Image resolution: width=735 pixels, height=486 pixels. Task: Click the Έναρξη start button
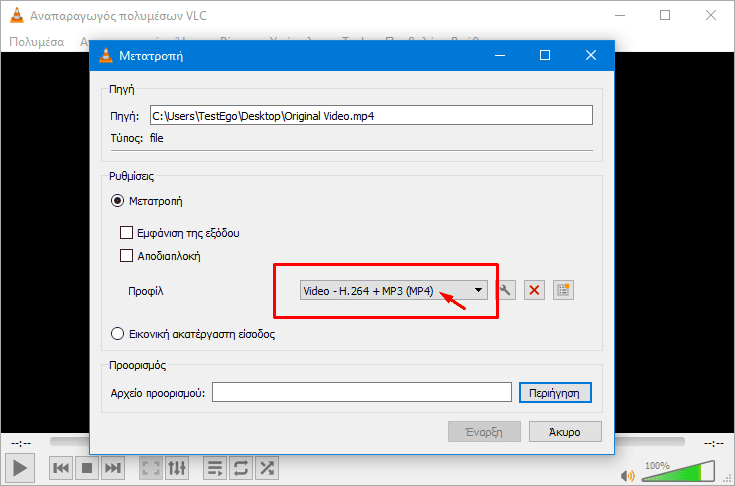(x=484, y=432)
